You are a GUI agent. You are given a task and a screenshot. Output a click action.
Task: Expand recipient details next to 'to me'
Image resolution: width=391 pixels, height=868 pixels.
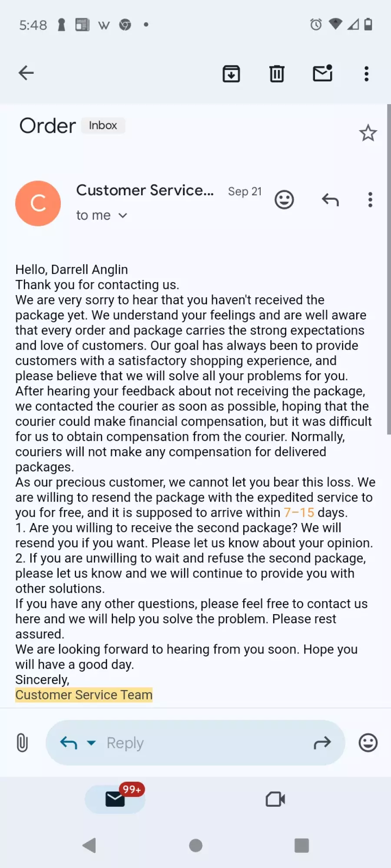point(123,215)
